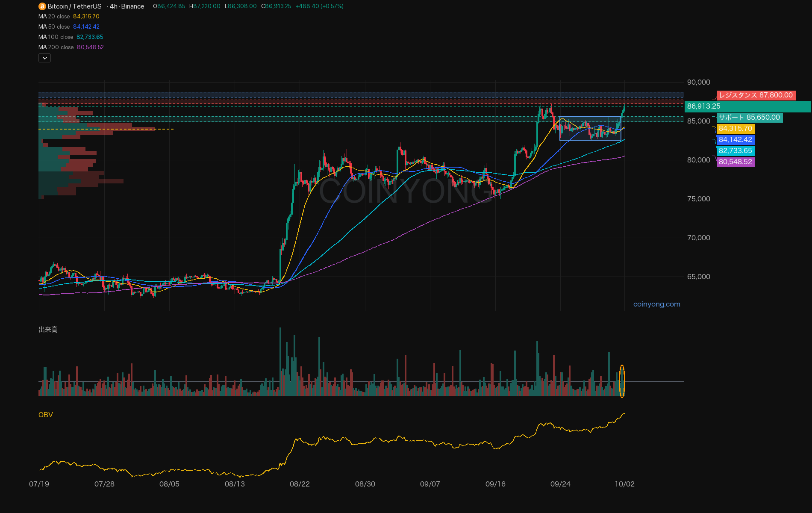Click the 09/16 date axis label
Screen dimensions: 812x513
(495, 484)
